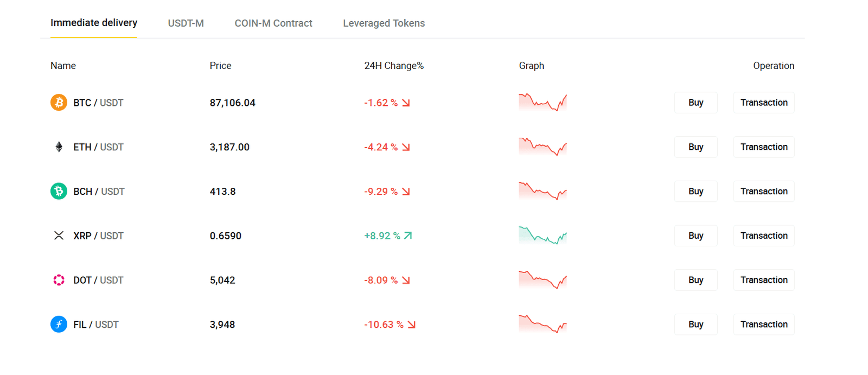Click the Ethereum ETH diamond icon
Viewport: 868px width, 375px height.
[x=59, y=147]
